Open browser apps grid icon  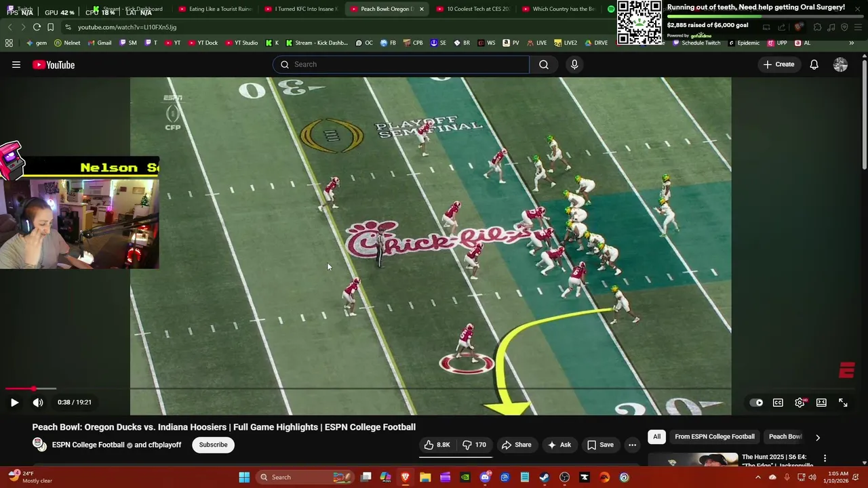[9, 43]
